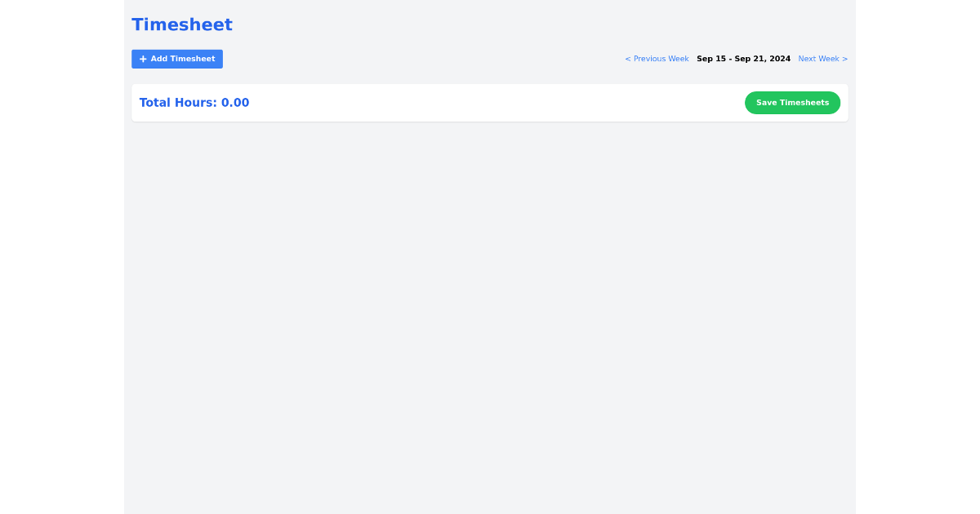Click the Timesheet page heading
This screenshot has width=980, height=514.
click(181, 24)
